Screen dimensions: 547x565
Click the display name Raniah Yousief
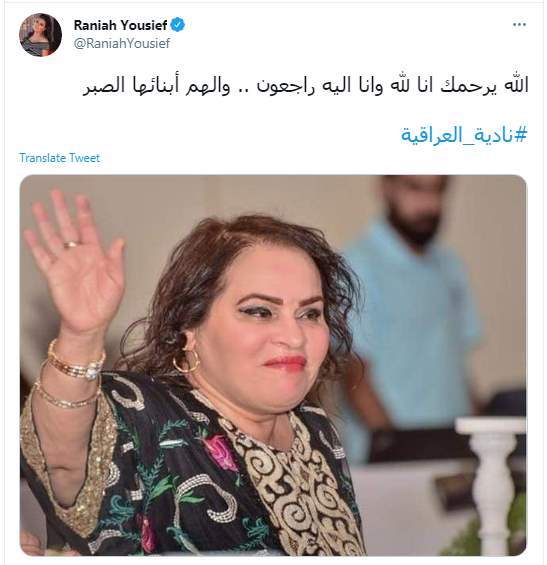pos(120,25)
